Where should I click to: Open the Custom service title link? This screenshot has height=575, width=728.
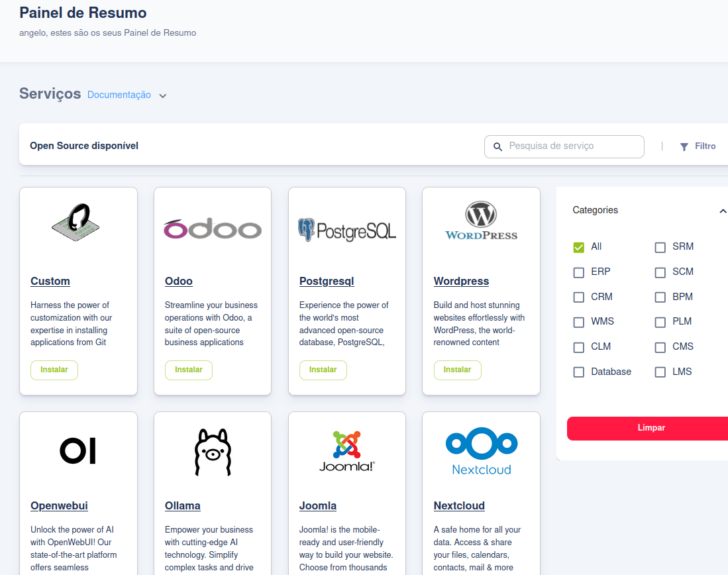click(x=50, y=282)
